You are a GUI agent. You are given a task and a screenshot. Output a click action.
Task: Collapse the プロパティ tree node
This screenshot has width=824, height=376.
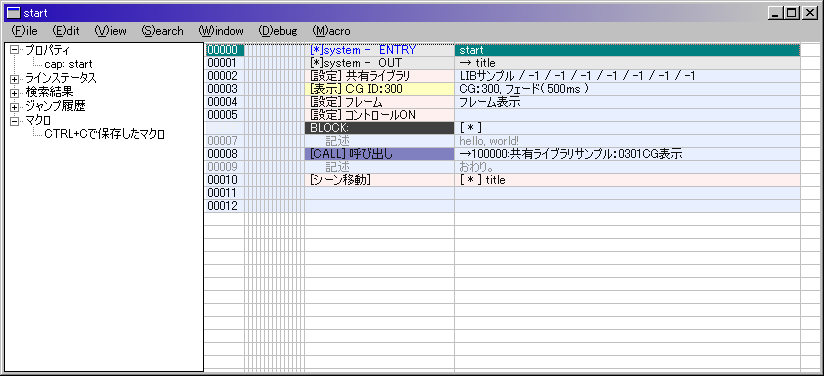[14, 50]
